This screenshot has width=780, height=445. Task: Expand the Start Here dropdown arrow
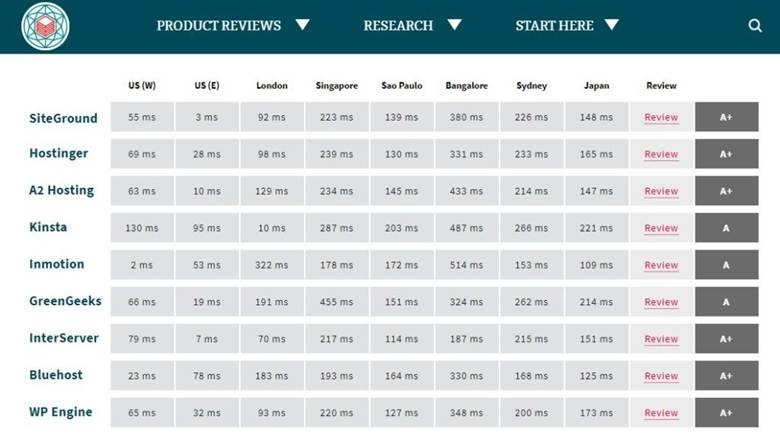tap(612, 24)
